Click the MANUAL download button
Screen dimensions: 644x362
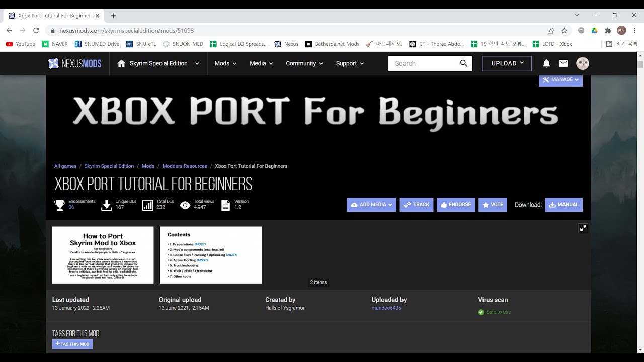click(x=563, y=205)
